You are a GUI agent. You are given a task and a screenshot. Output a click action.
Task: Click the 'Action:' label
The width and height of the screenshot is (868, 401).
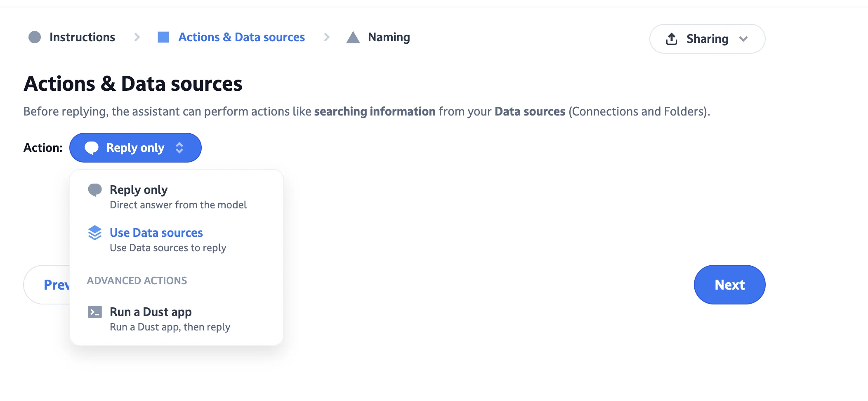[x=43, y=148]
